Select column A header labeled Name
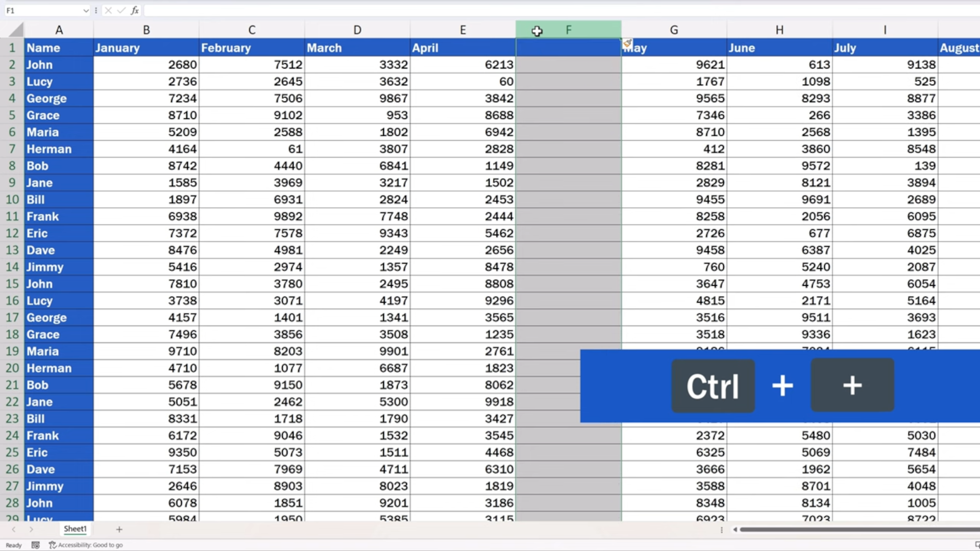The image size is (980, 551). pos(59,29)
